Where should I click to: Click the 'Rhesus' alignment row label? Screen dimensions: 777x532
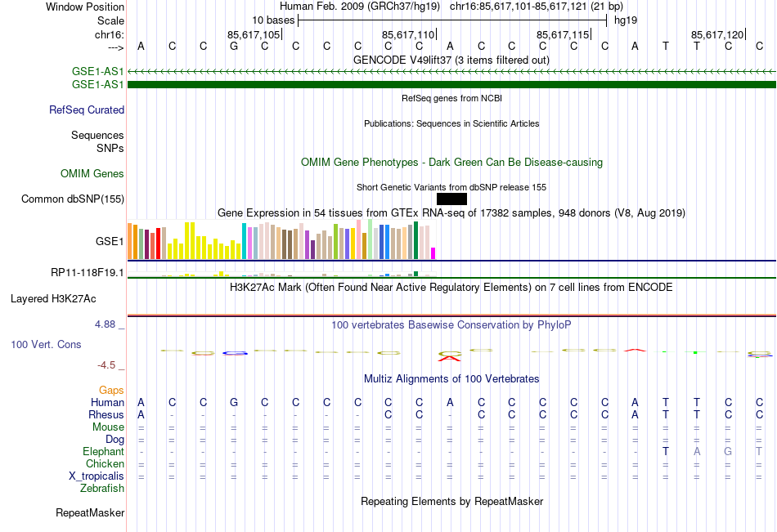(106, 414)
